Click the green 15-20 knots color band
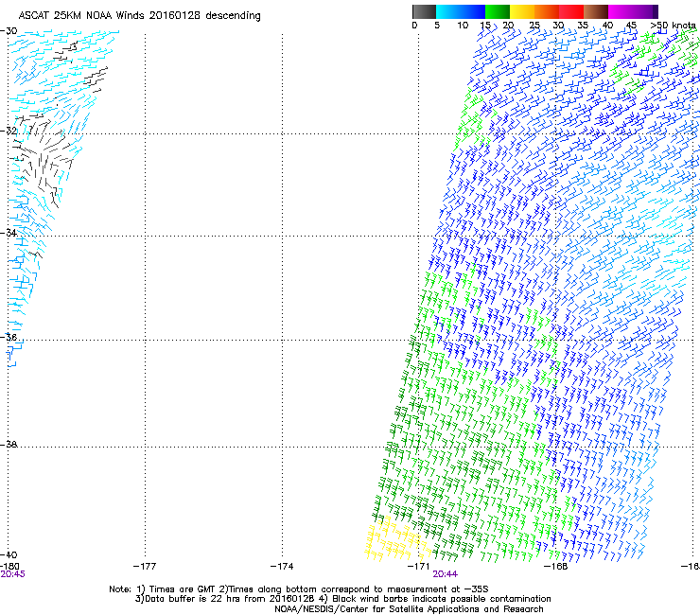Viewport: 700px width, 615px height. (x=498, y=11)
